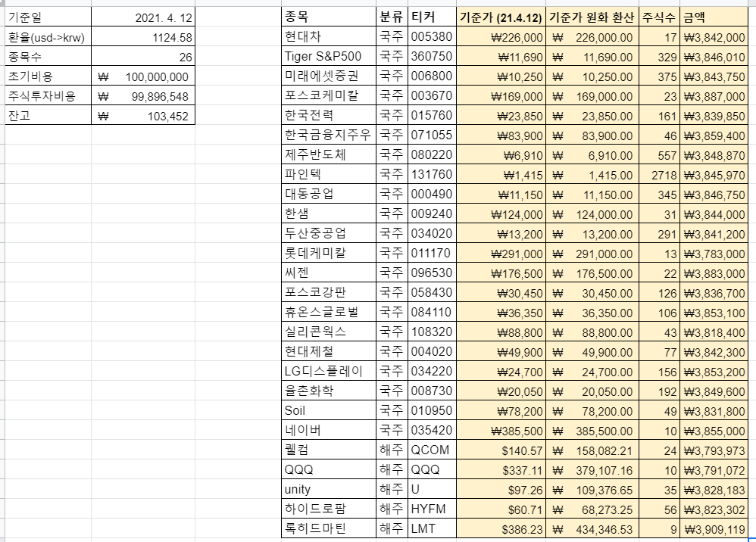This screenshot has width=756, height=542.
Task: Click the 포스코케미칼 cell
Action: pyautogui.click(x=328, y=96)
